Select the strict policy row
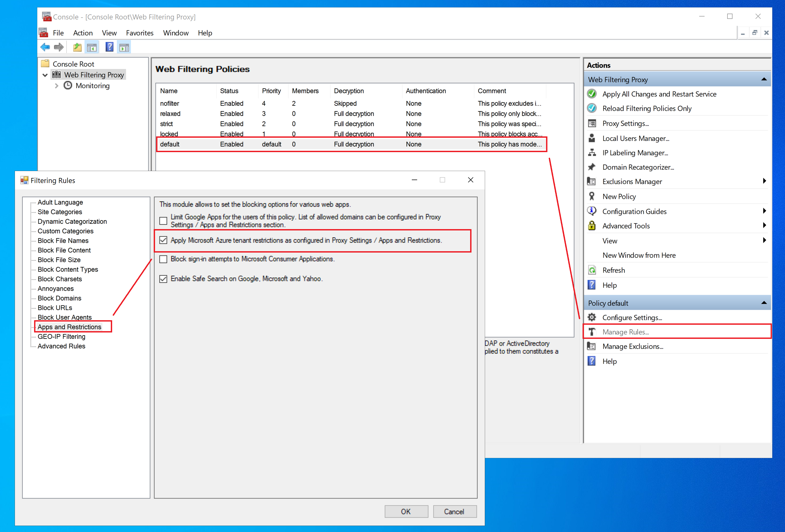This screenshot has width=785, height=532. pos(351,124)
